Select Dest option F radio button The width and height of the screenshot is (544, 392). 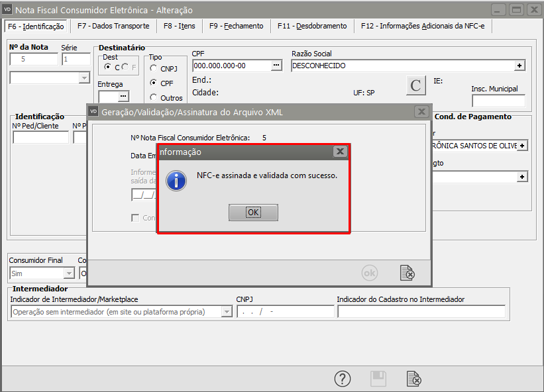tap(125, 67)
